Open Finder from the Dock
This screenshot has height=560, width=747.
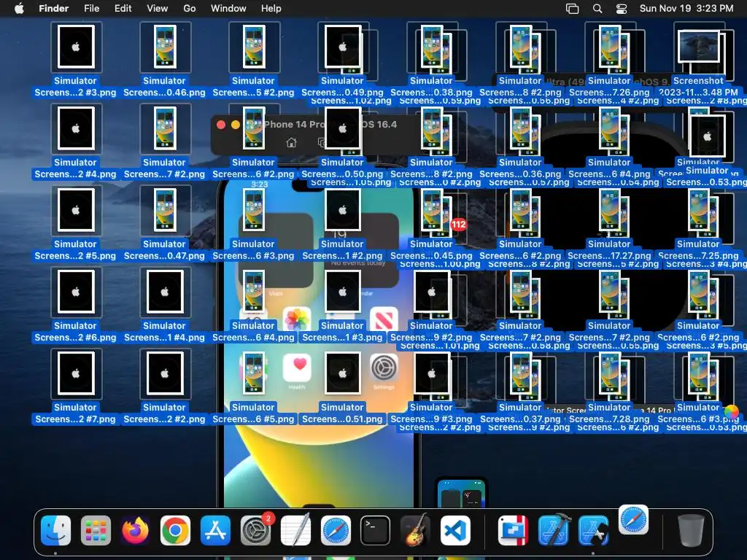pyautogui.click(x=55, y=530)
